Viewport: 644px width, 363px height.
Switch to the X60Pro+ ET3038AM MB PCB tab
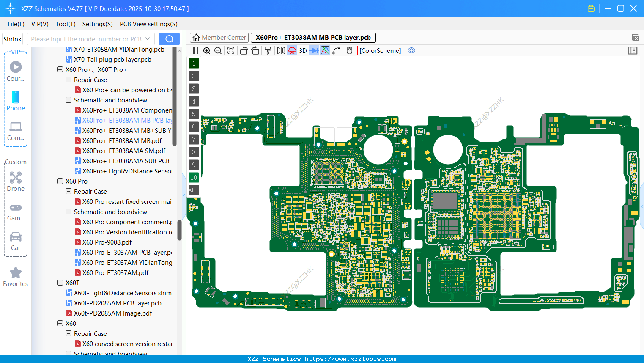[x=313, y=37]
